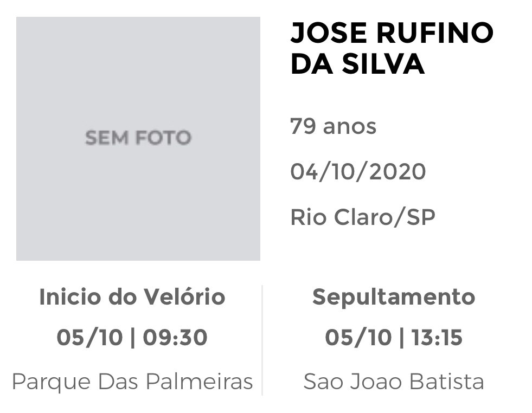Click the 09:30 time value

point(175,338)
